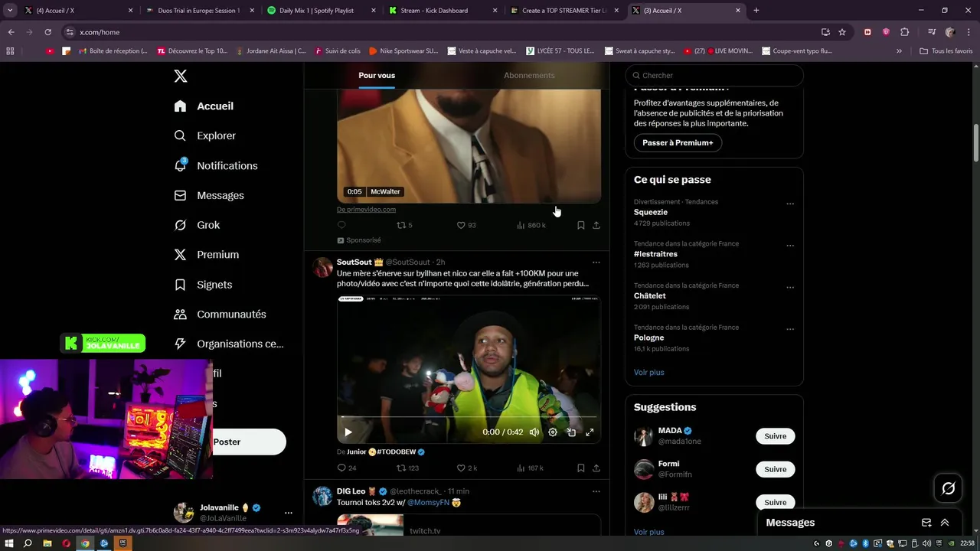Reply to SoutSout post with 24 replies
The image size is (980, 551).
(347, 468)
